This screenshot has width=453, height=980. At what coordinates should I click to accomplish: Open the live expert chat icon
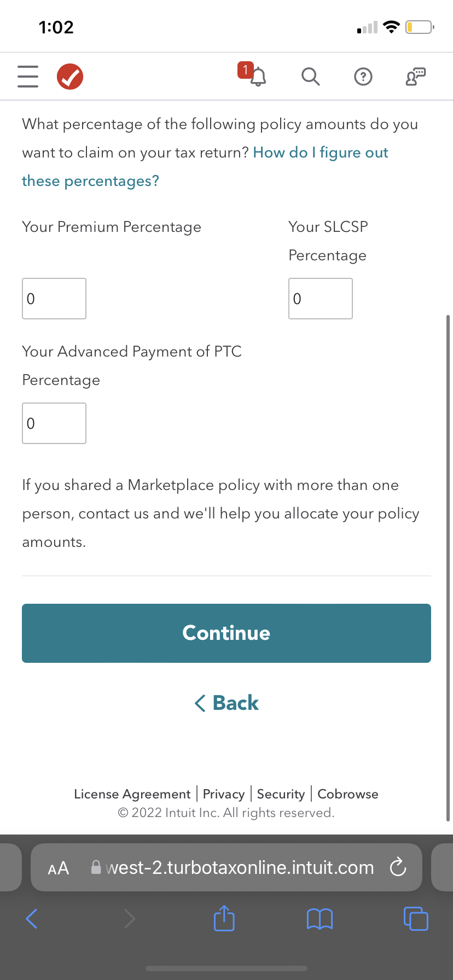click(x=416, y=77)
